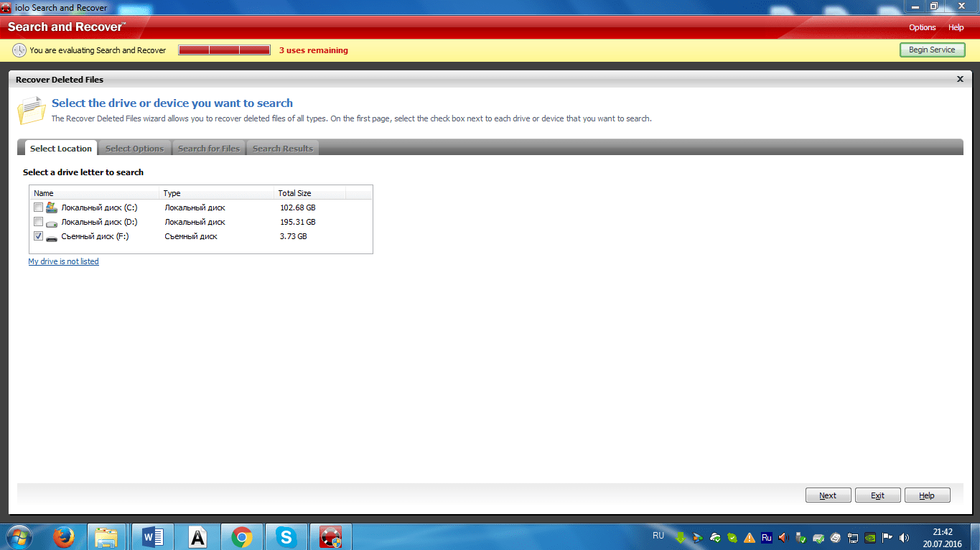Open Search and Recover from taskbar lifebuoy icon
The image size is (980, 550).
click(x=330, y=536)
